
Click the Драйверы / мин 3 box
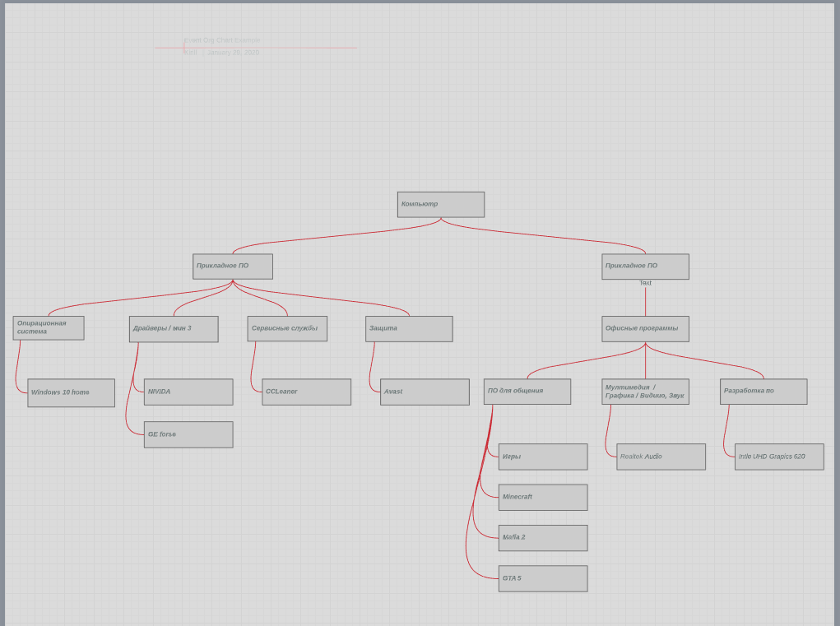[174, 329]
